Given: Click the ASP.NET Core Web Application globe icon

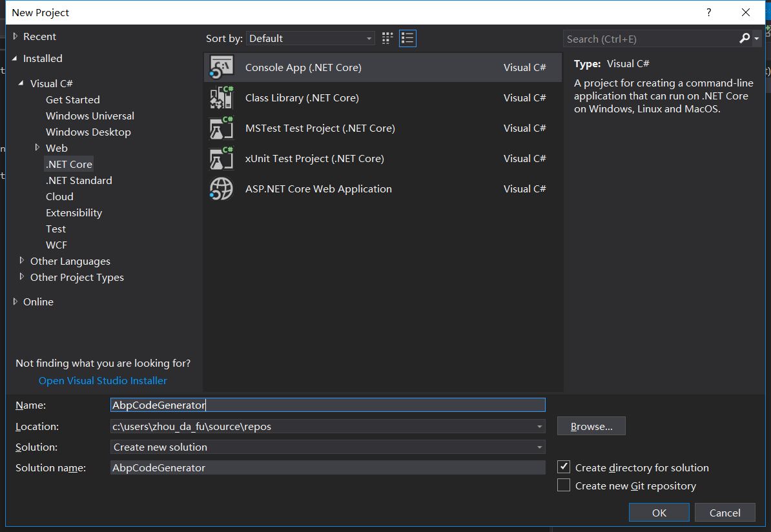Looking at the screenshot, I should click(221, 189).
